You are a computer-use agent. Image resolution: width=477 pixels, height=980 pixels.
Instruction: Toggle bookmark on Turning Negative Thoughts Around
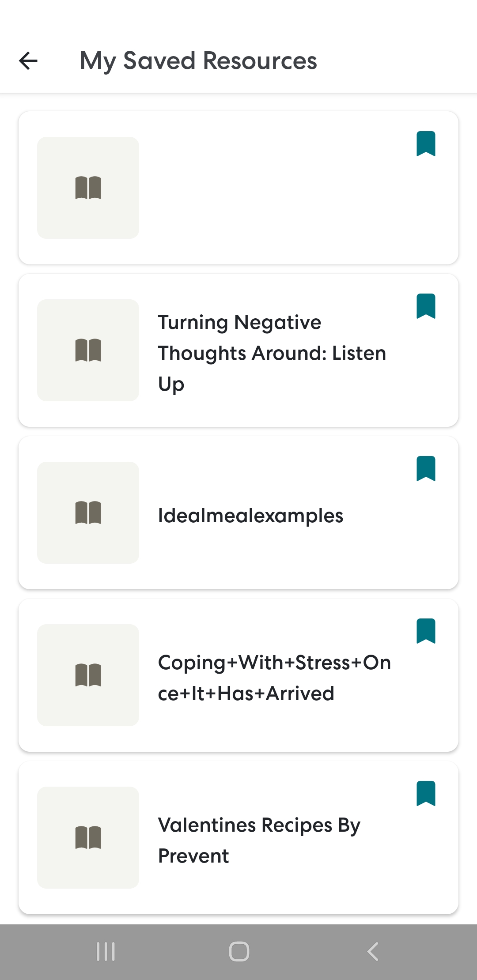[x=426, y=306]
